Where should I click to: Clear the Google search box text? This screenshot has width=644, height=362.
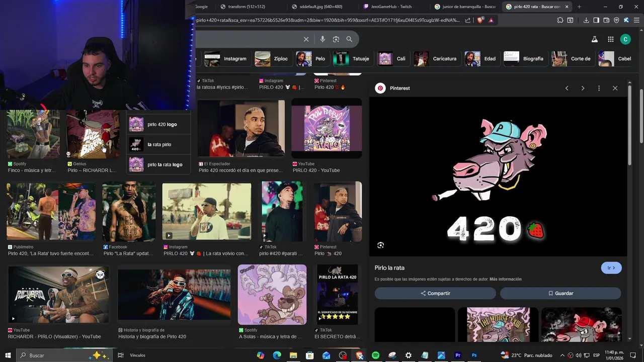[306, 39]
